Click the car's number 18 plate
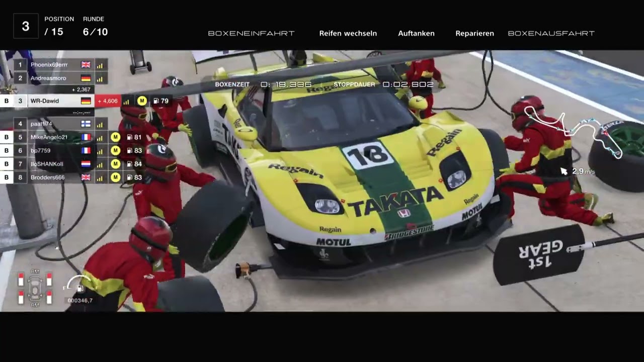Image resolution: width=644 pixels, height=362 pixels. [x=370, y=154]
